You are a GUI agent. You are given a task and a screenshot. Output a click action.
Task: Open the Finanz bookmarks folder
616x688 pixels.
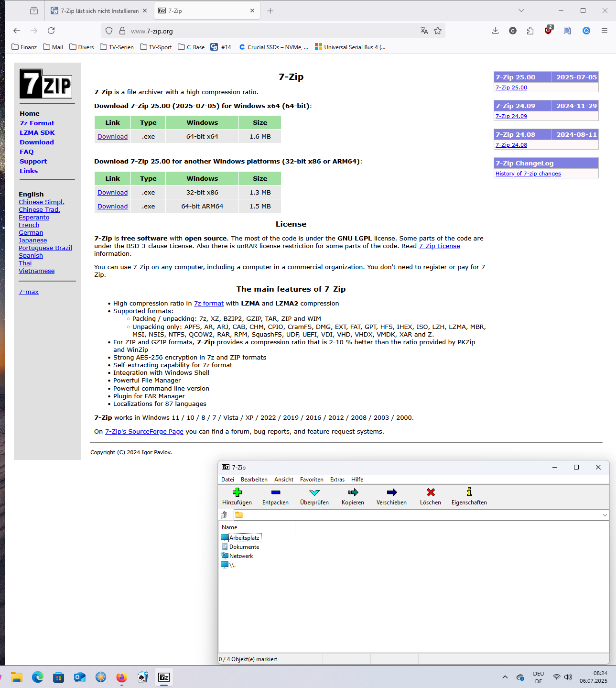(x=24, y=47)
